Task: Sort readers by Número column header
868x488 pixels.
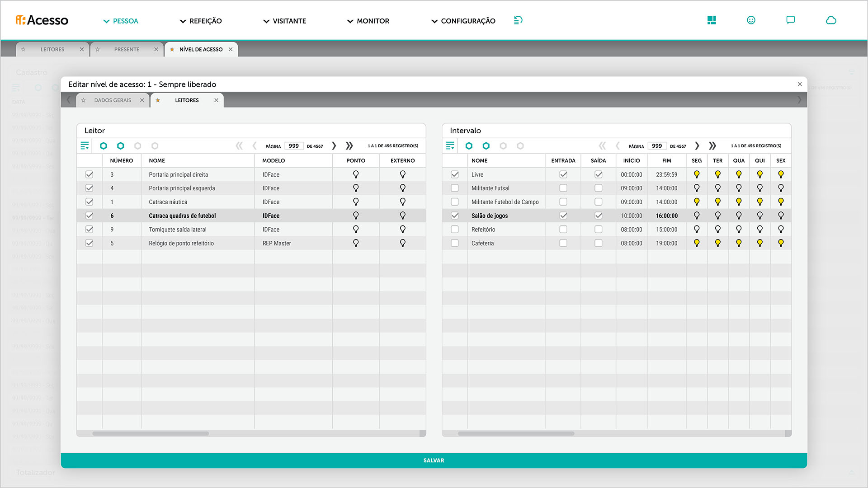Action: click(122, 161)
